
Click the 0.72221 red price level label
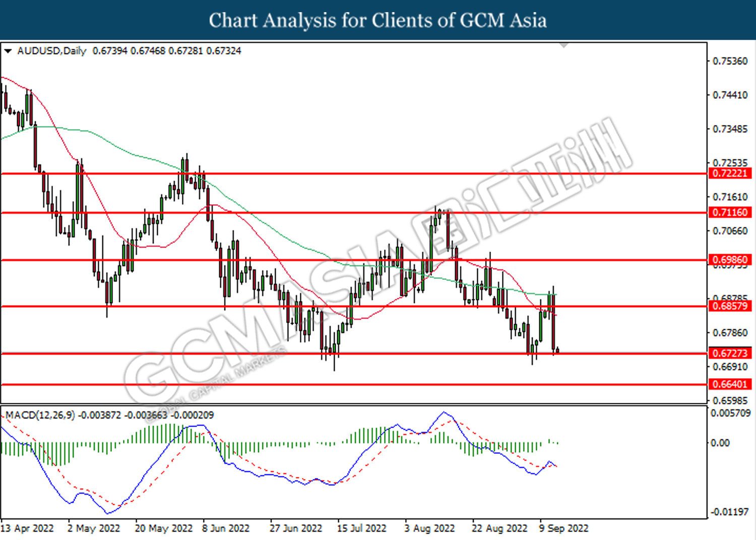pos(730,173)
